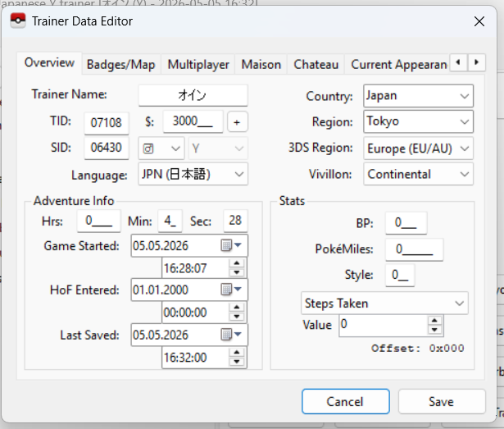Viewport: 504px width, 429px height.
Task: Increase the Game Started time spinner
Action: [237, 263]
